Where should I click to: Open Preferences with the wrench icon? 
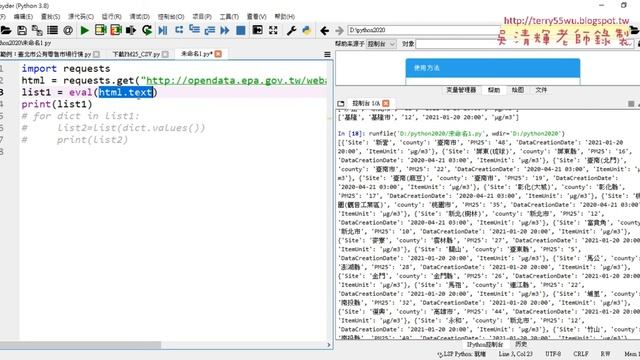pos(291,30)
